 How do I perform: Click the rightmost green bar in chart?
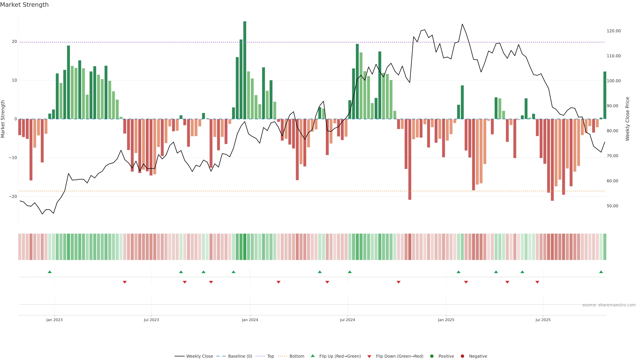[605, 95]
